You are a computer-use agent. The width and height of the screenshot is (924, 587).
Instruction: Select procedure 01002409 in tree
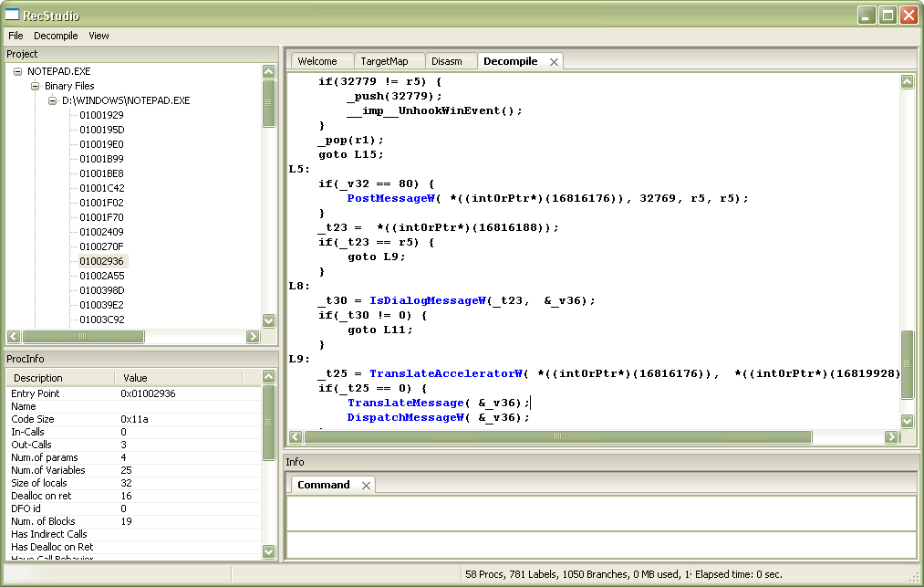click(x=101, y=233)
